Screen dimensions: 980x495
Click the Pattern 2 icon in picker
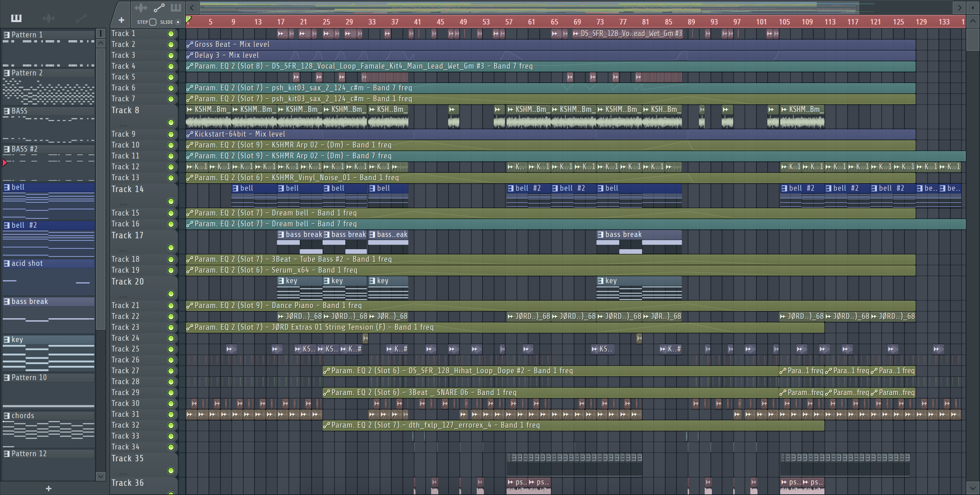point(6,73)
